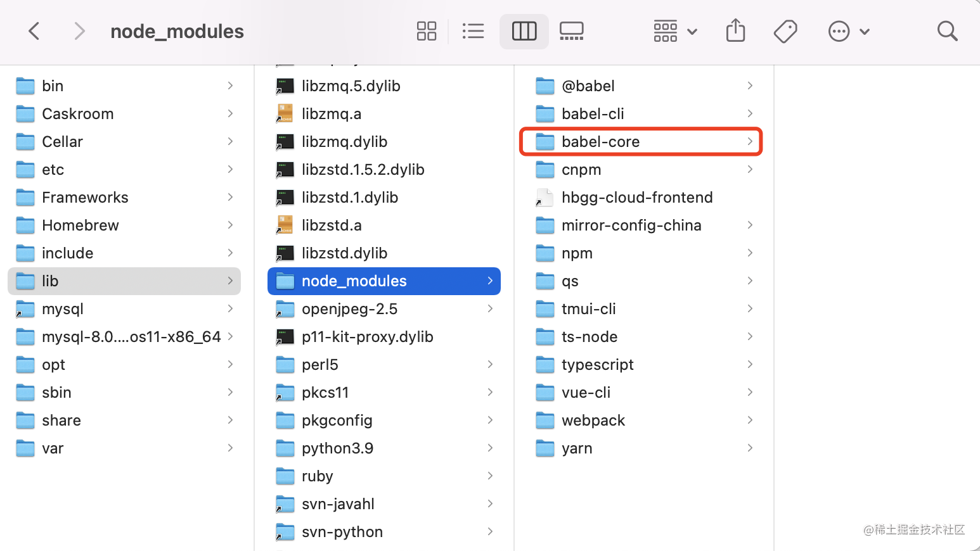
Task: Click the svn-javahl alias folder icon
Action: point(285,503)
